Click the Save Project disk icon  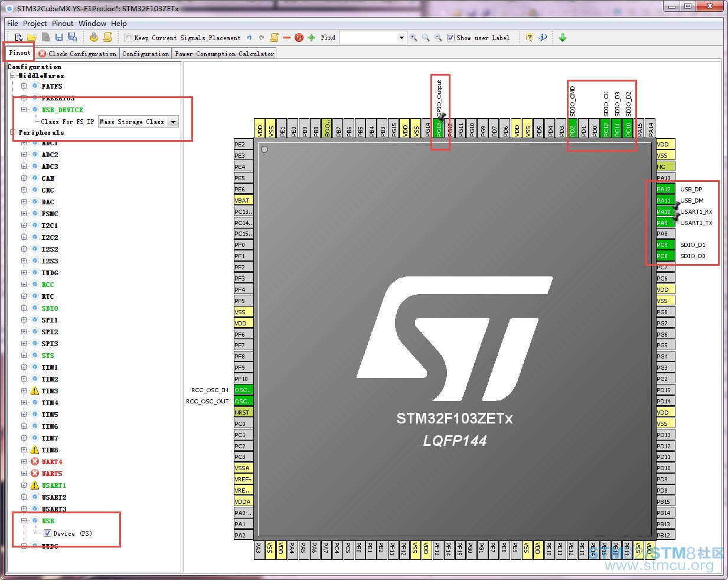click(x=59, y=37)
